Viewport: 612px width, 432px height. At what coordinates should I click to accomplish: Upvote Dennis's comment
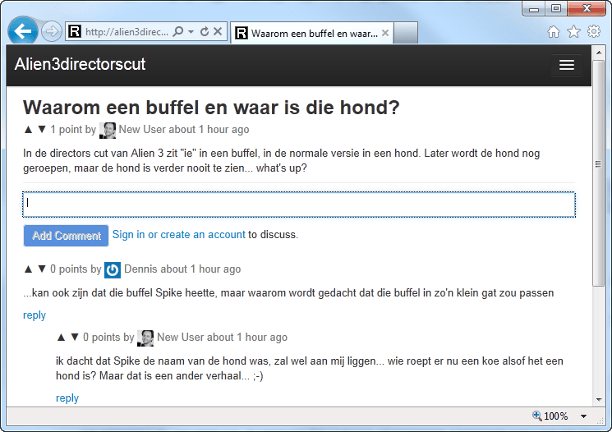tap(28, 269)
